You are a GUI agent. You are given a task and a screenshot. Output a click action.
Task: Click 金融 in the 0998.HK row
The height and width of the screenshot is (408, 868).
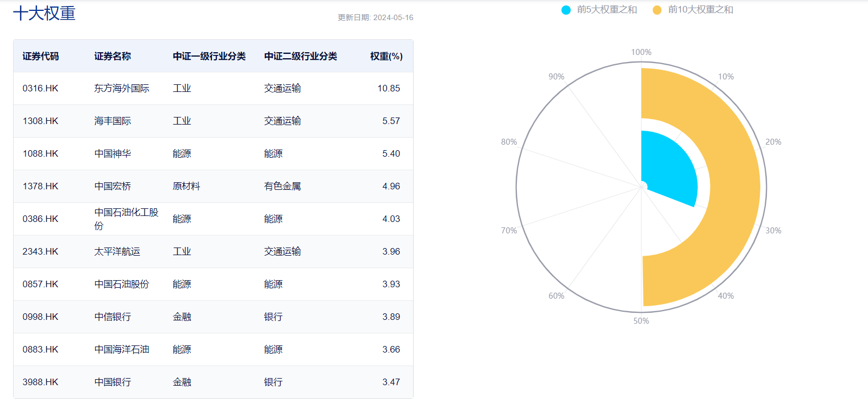click(x=182, y=317)
